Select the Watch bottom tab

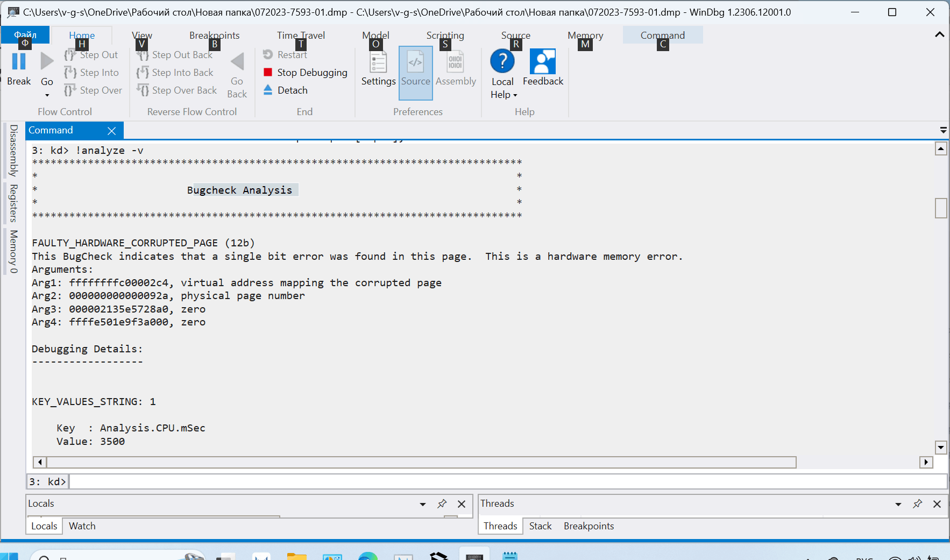click(x=82, y=526)
